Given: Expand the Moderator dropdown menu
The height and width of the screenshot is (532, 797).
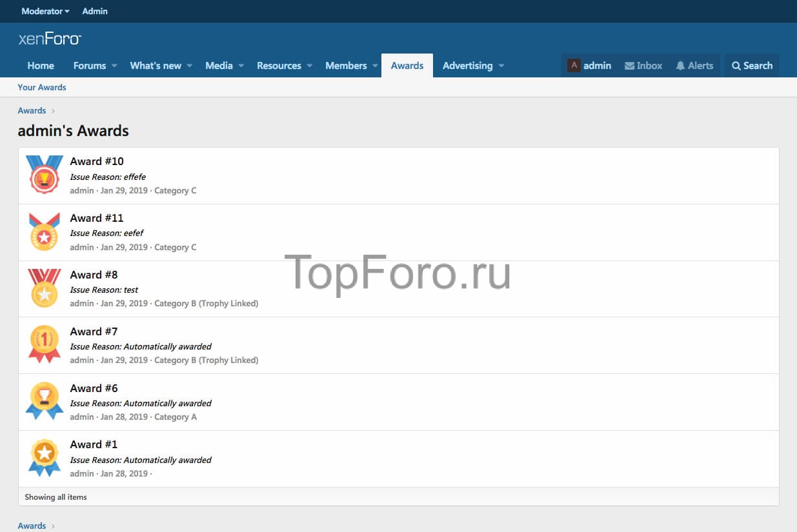Looking at the screenshot, I should 45,11.
